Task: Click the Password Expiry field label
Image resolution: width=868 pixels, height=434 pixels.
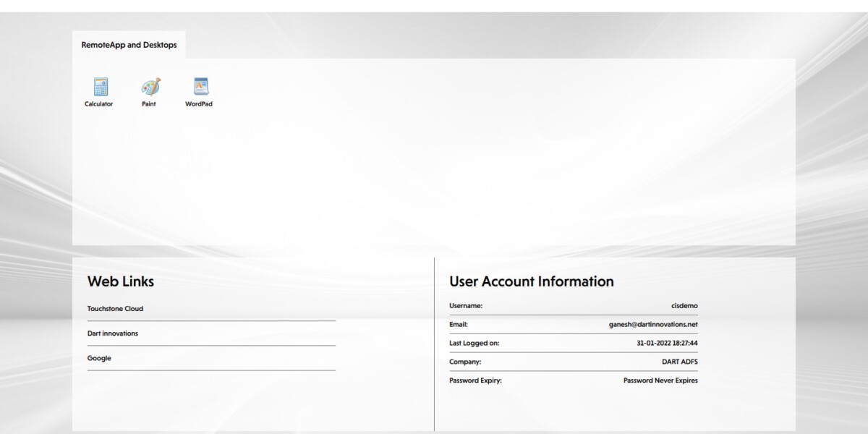Action: pyautogui.click(x=475, y=380)
